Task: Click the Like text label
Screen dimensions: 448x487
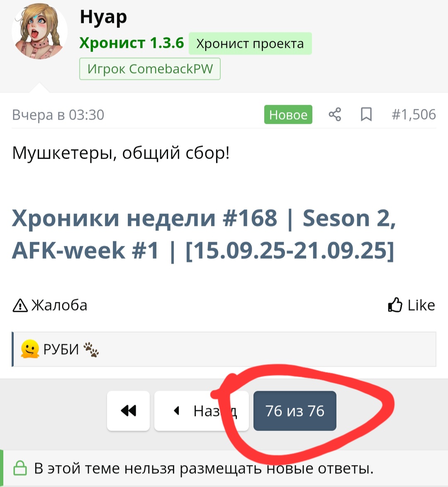Action: coord(421,305)
